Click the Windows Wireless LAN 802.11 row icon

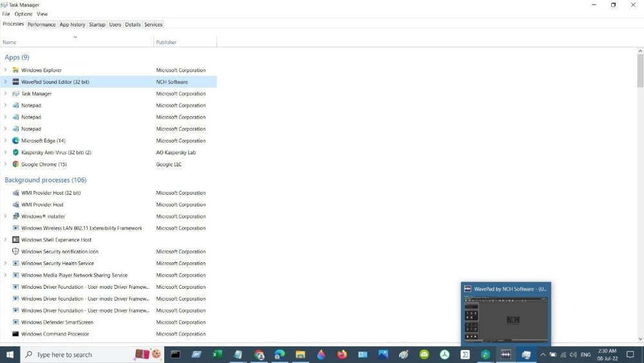pos(15,228)
